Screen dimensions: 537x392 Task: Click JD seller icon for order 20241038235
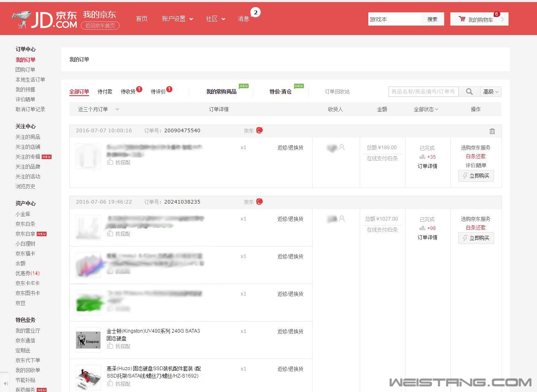coord(259,202)
